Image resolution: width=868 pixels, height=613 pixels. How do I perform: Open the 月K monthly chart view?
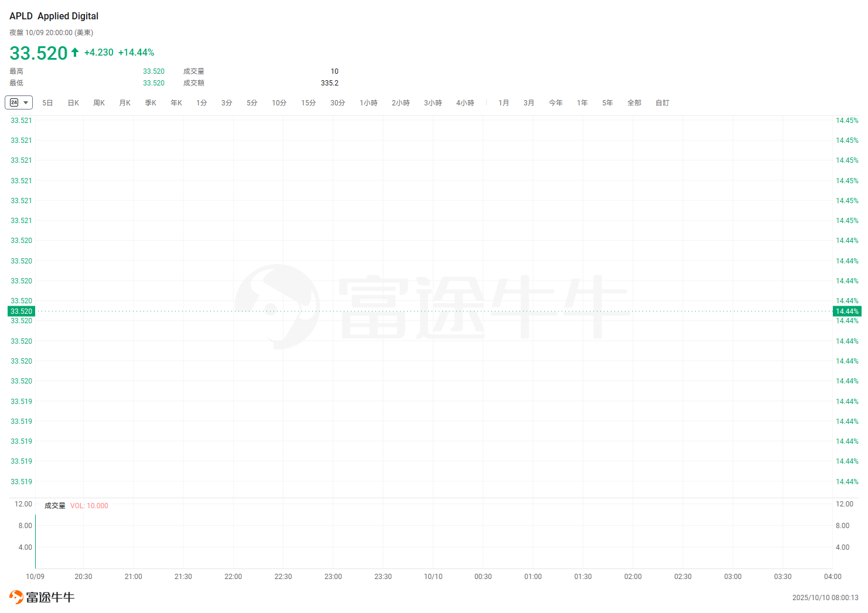tap(125, 103)
